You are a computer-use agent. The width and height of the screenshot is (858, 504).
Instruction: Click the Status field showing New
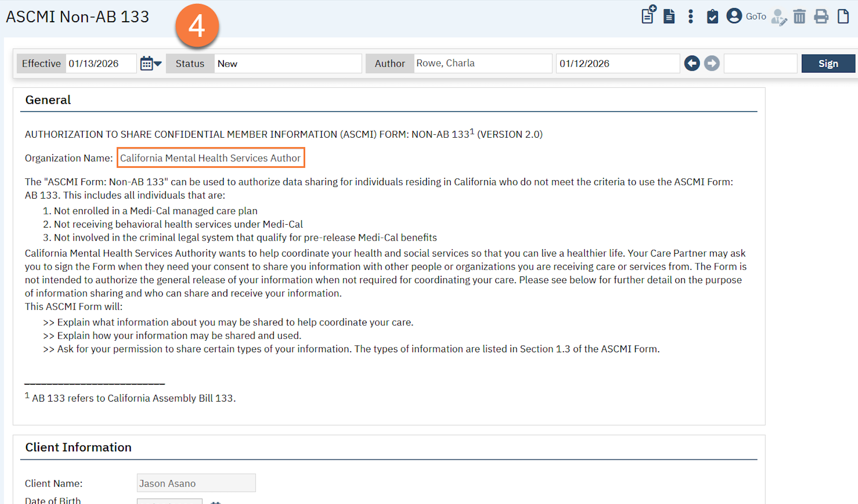[x=287, y=64]
